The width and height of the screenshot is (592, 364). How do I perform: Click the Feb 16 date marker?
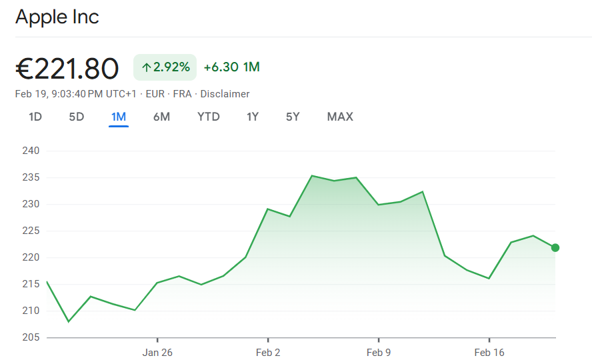pyautogui.click(x=489, y=352)
